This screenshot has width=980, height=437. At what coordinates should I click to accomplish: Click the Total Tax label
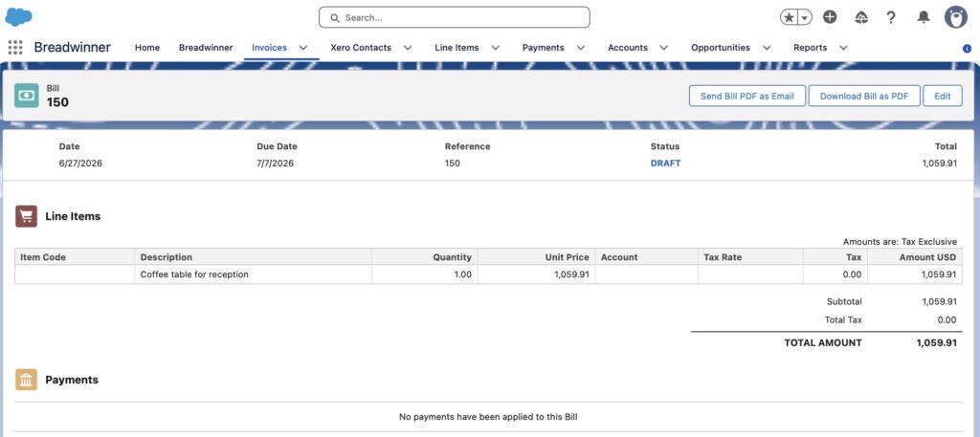(x=843, y=319)
